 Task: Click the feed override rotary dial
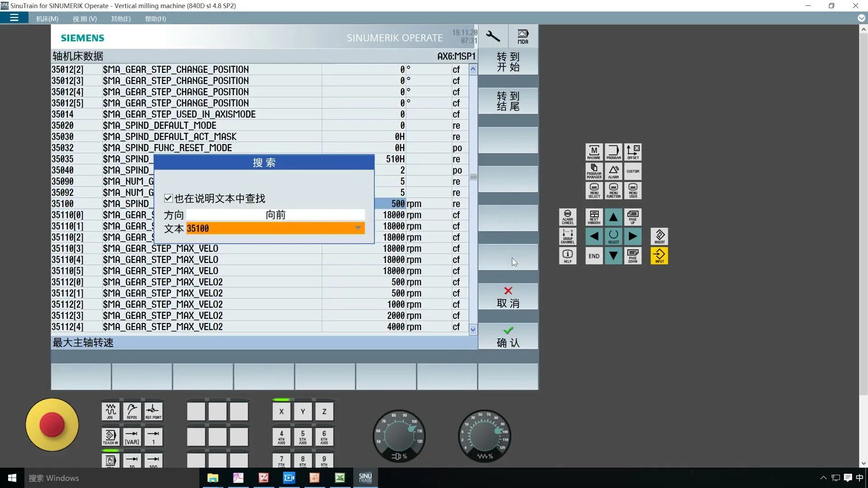pos(484,436)
